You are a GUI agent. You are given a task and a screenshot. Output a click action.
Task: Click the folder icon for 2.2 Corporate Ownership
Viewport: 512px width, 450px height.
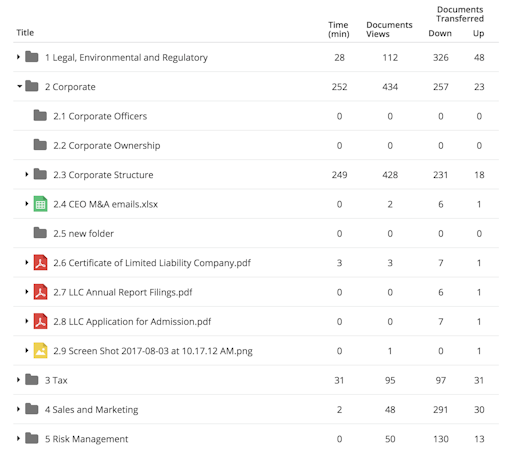[40, 145]
